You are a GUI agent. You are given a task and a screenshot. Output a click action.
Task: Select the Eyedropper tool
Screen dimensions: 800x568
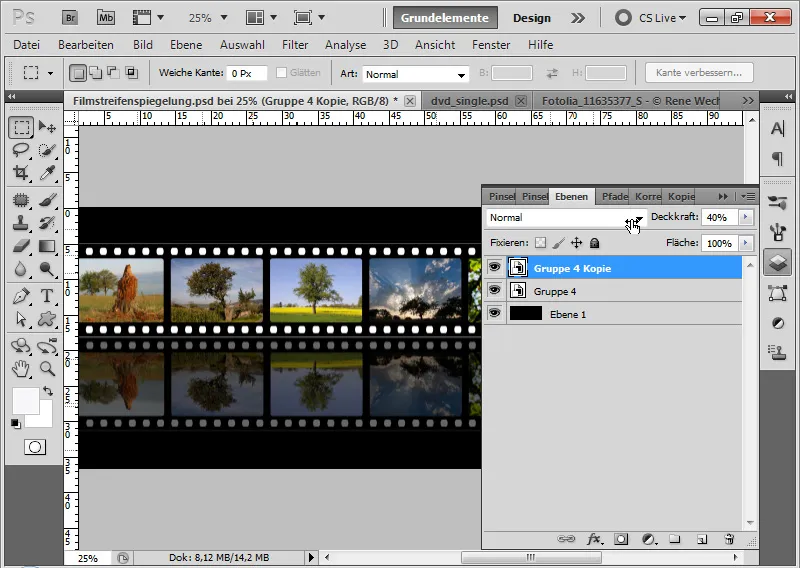(47, 173)
